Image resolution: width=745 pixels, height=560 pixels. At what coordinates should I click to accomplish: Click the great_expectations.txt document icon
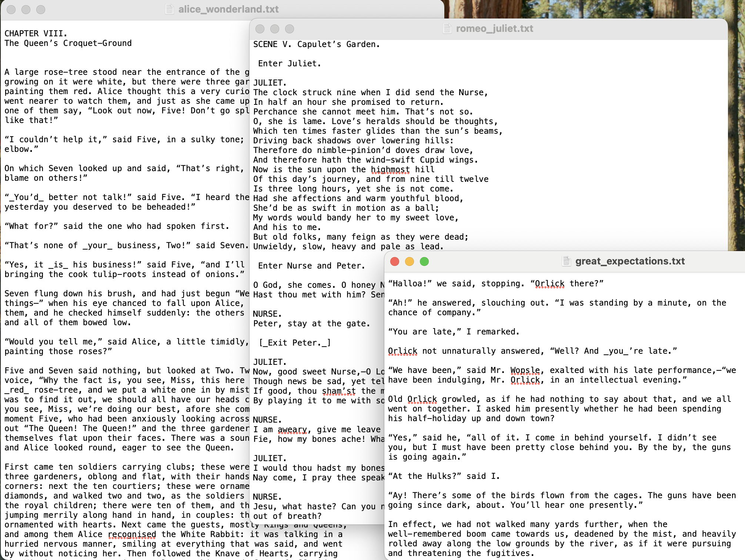pyautogui.click(x=567, y=261)
